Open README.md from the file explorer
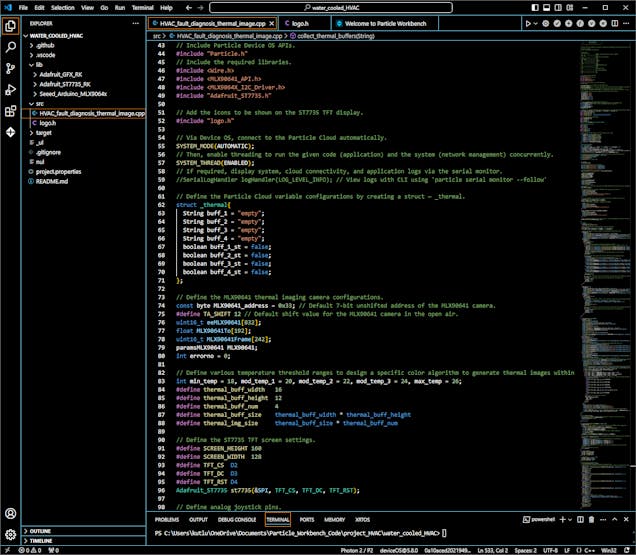This screenshot has width=636, height=555. (52, 181)
